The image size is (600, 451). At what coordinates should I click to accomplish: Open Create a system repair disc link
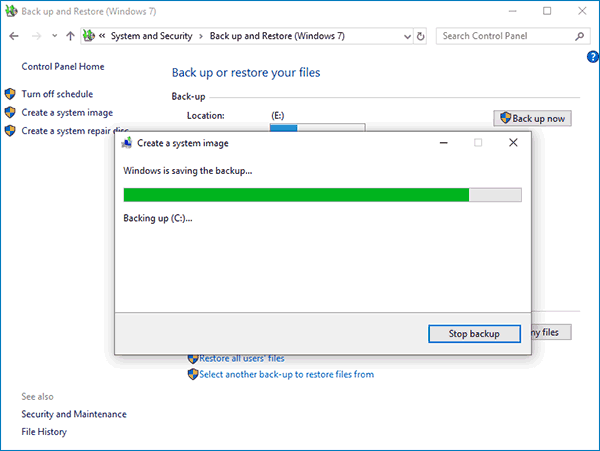[75, 131]
